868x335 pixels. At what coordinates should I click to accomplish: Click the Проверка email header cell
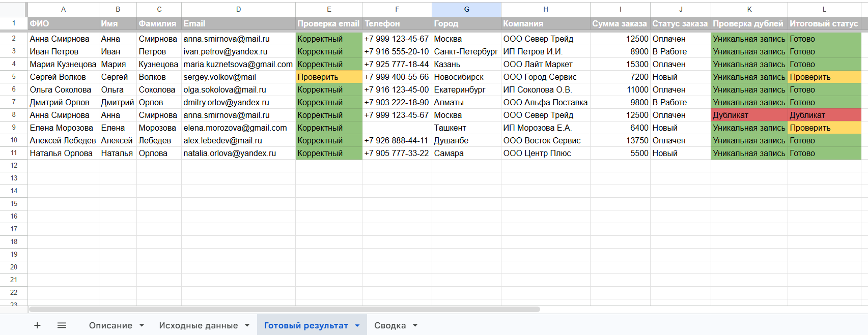[329, 23]
